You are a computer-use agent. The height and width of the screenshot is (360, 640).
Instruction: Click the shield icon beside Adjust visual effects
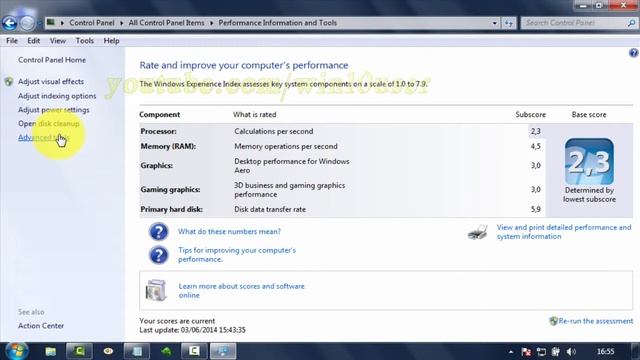pyautogui.click(x=9, y=82)
